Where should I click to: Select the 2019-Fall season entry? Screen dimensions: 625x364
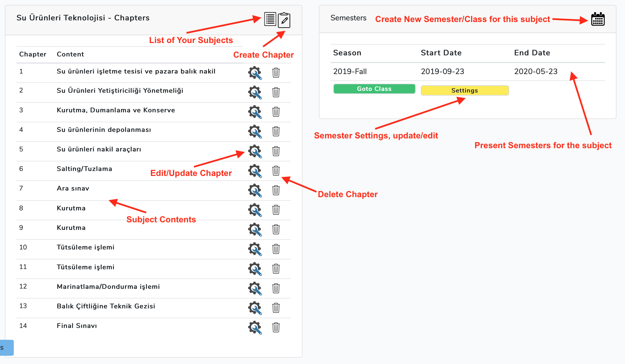click(x=350, y=72)
